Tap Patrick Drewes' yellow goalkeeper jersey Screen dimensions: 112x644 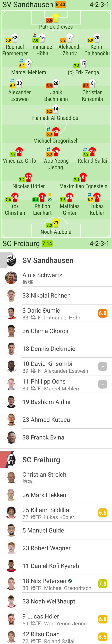56,18
